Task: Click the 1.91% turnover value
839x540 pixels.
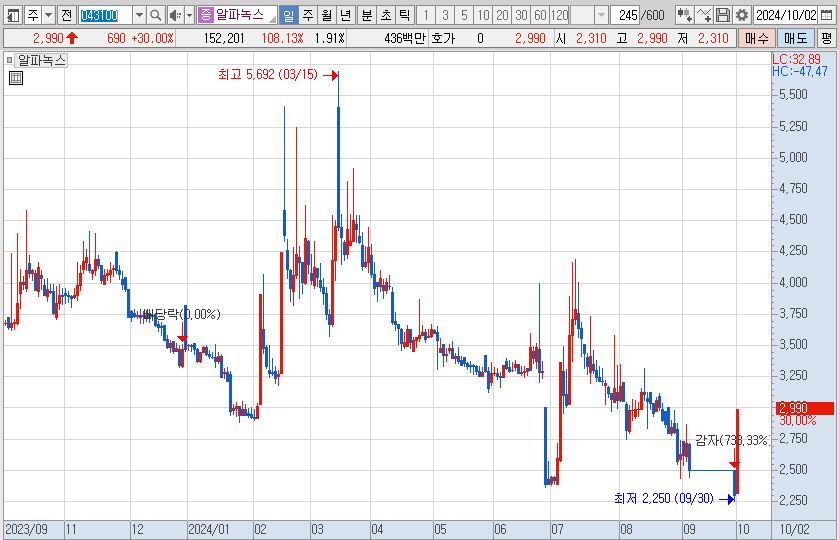Action: point(330,39)
